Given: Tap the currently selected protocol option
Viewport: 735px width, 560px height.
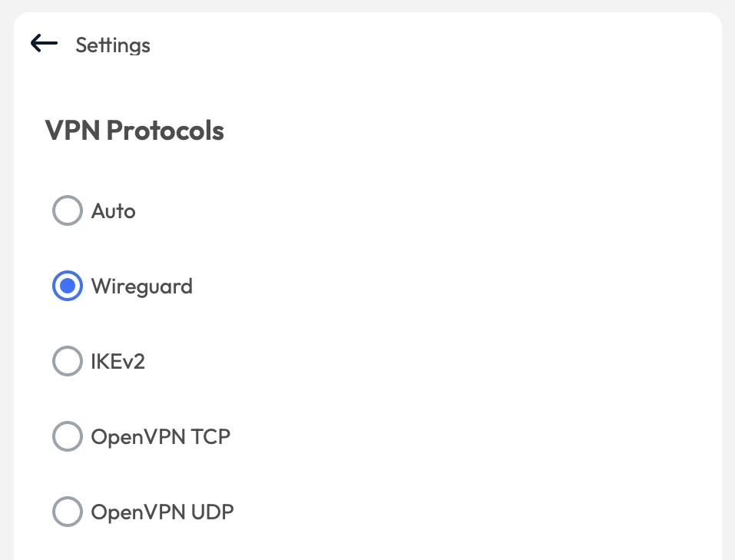Looking at the screenshot, I should pos(67,286).
